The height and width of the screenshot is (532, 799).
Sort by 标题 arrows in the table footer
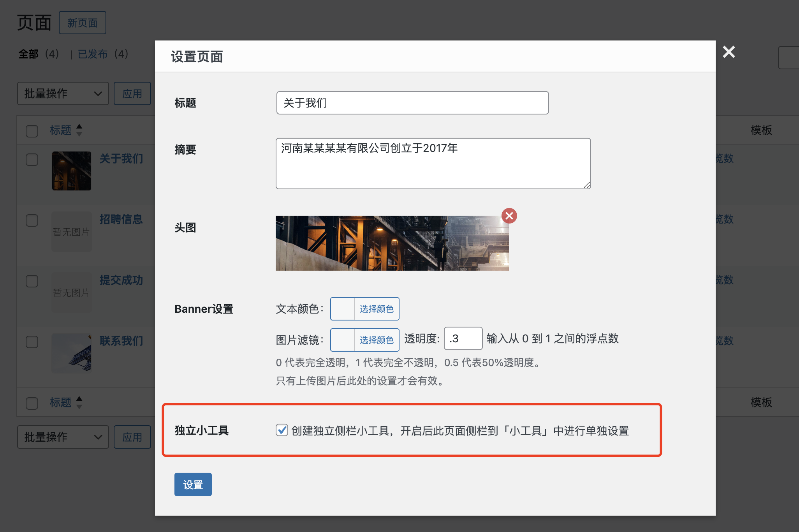79,402
